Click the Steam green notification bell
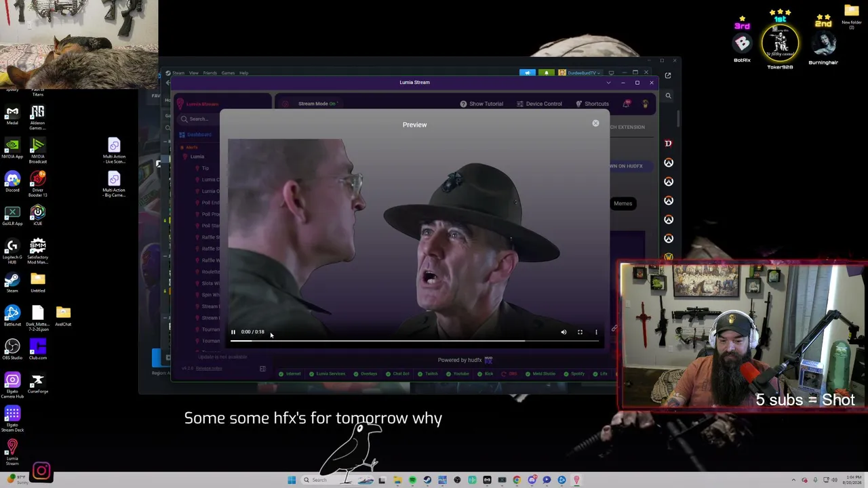This screenshot has width=868, height=488. coord(546,73)
